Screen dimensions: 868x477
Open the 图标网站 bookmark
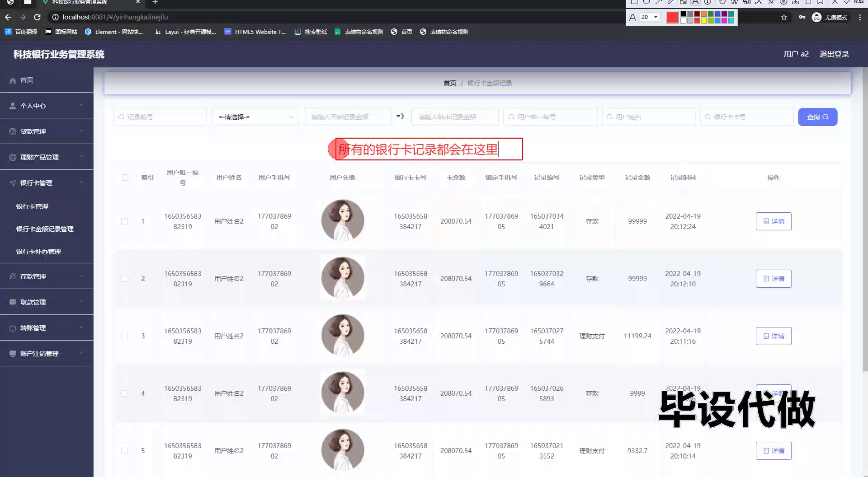[61, 32]
